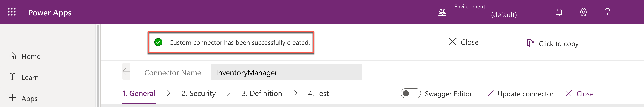Switch to the 3. Definition step

pyautogui.click(x=262, y=93)
